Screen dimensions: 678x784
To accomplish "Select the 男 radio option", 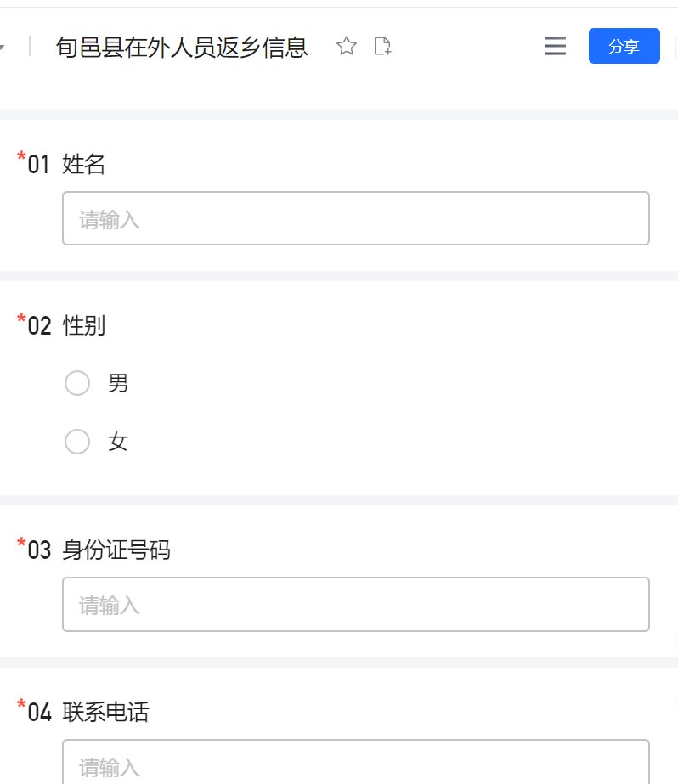I will (77, 383).
